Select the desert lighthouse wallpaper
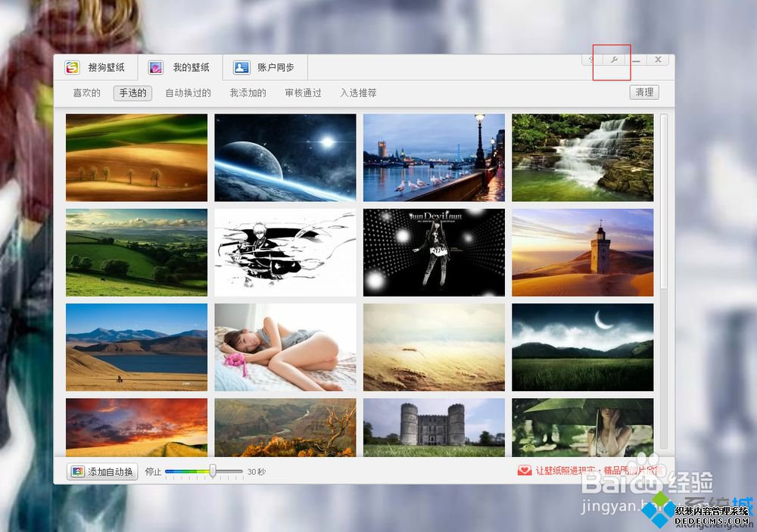The width and height of the screenshot is (757, 532). click(583, 253)
